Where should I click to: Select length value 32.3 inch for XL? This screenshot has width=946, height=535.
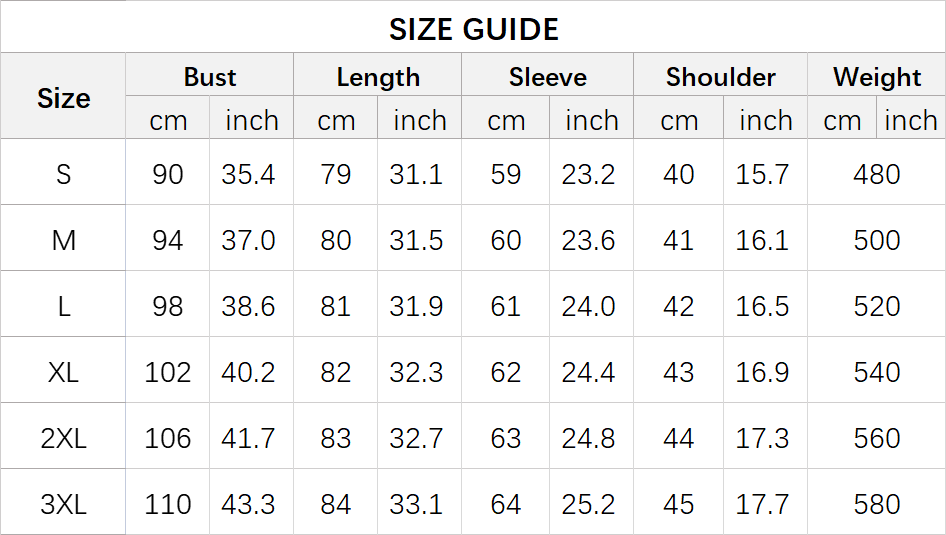click(416, 372)
